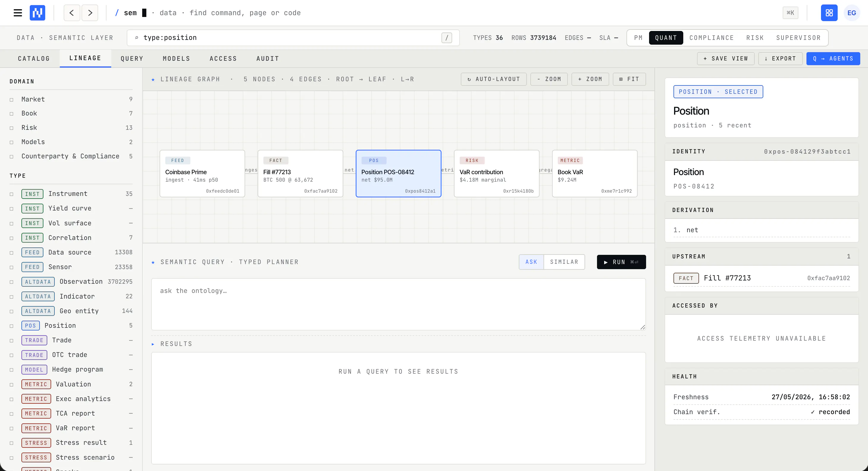Screen dimensions: 868x471
Task: Select the VaR contribution risk node
Action: click(496, 174)
